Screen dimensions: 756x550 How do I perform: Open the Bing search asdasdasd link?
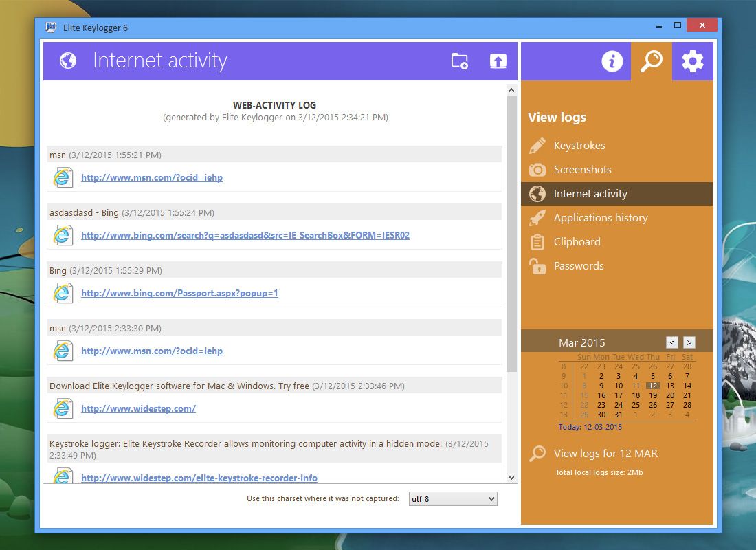coord(245,235)
